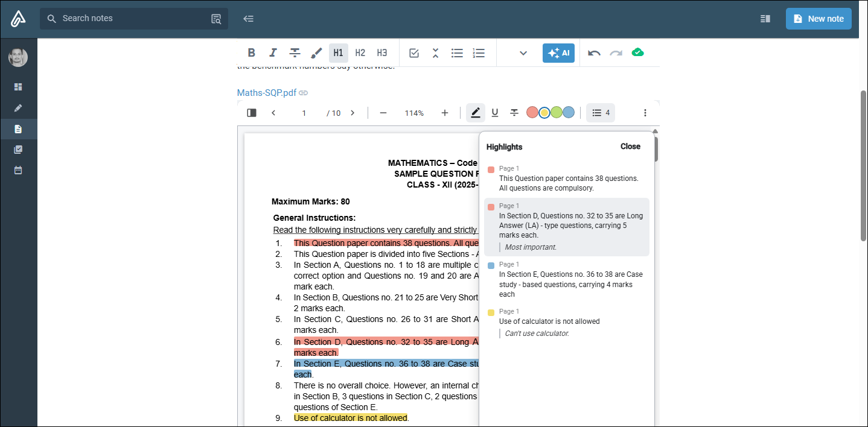Toggle the highlights list showing 4
This screenshot has width=868, height=427.
click(x=601, y=113)
